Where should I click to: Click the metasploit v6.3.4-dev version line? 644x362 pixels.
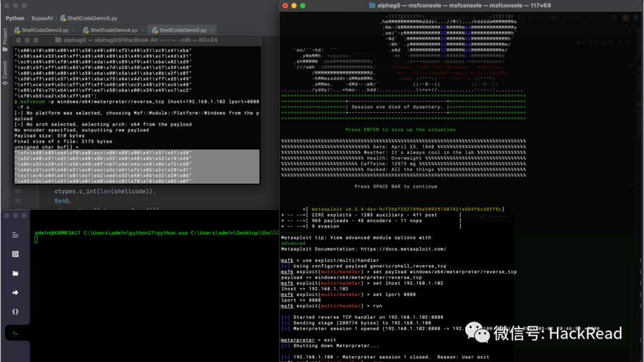403,209
